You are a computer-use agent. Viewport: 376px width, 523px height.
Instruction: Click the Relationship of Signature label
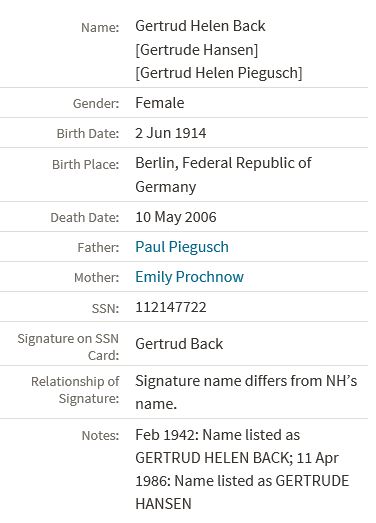[x=75, y=390]
